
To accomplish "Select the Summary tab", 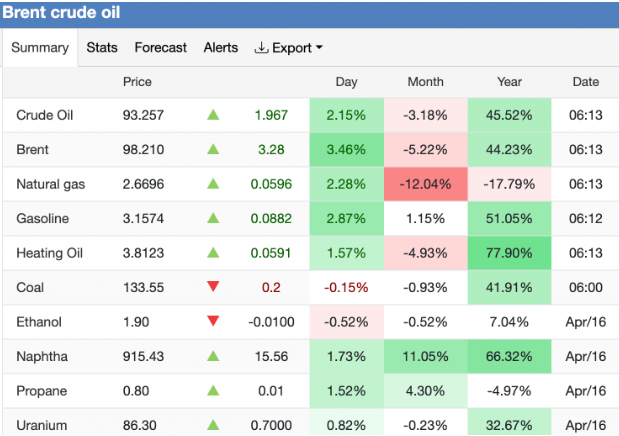I will point(40,48).
